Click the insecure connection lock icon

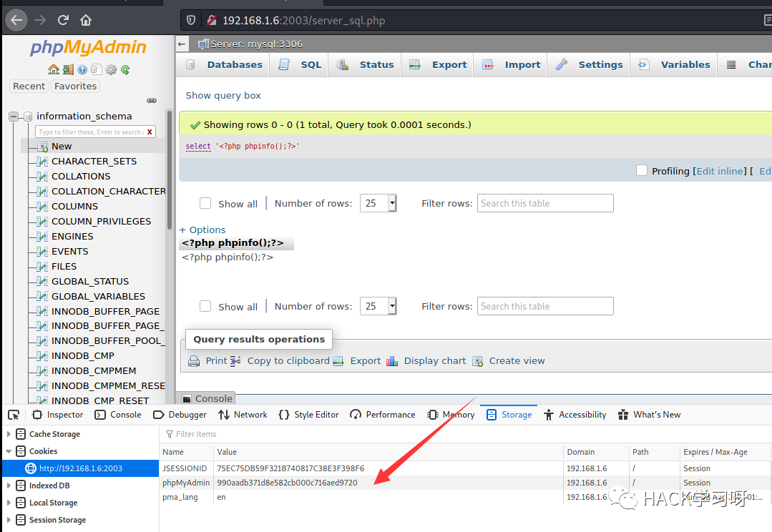(x=212, y=20)
